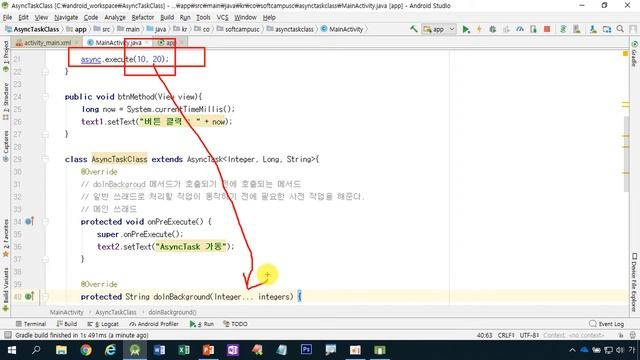Open the Windows Start menu
Screen dimensions: 640x360
point(11,350)
